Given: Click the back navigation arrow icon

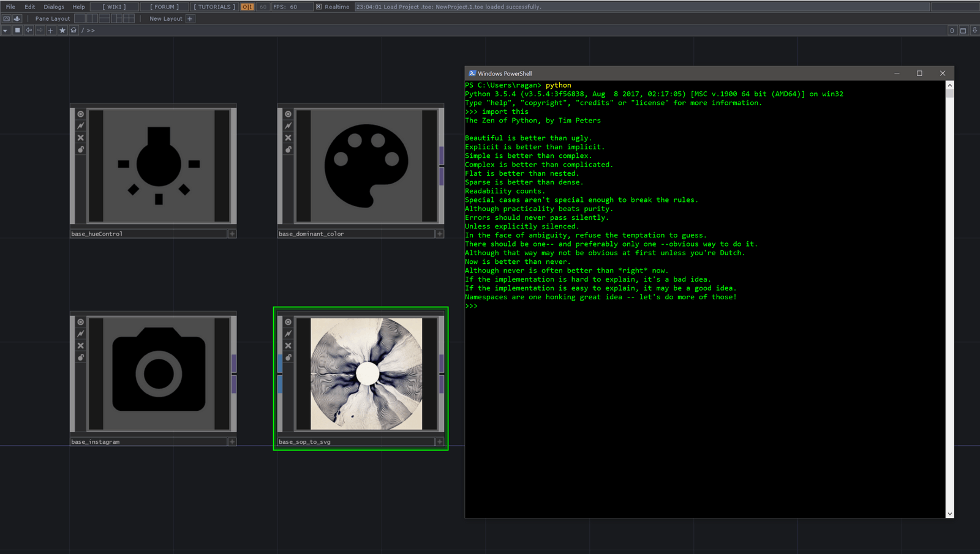Looking at the screenshot, I should point(28,30).
